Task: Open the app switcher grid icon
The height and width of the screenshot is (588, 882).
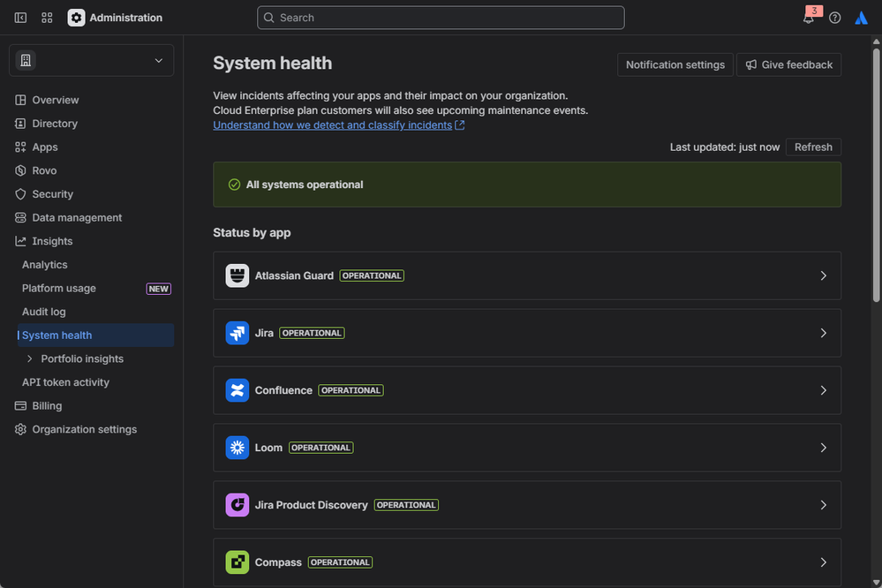Action: point(48,18)
